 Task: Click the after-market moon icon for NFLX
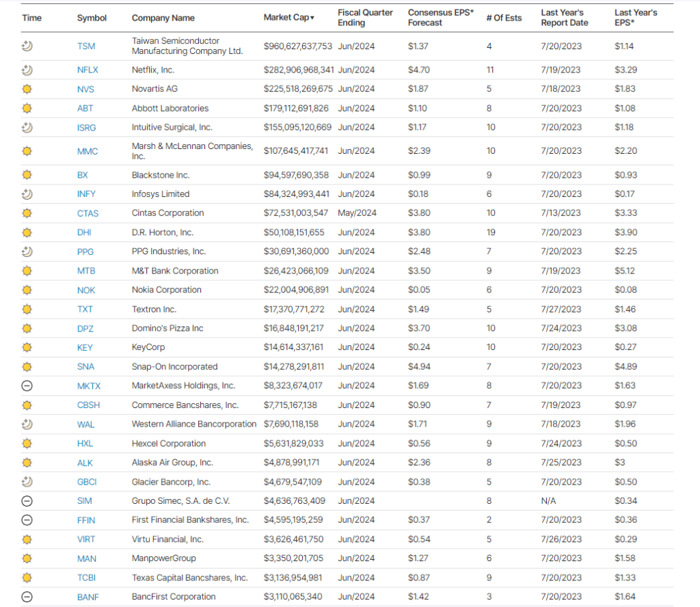(x=27, y=70)
